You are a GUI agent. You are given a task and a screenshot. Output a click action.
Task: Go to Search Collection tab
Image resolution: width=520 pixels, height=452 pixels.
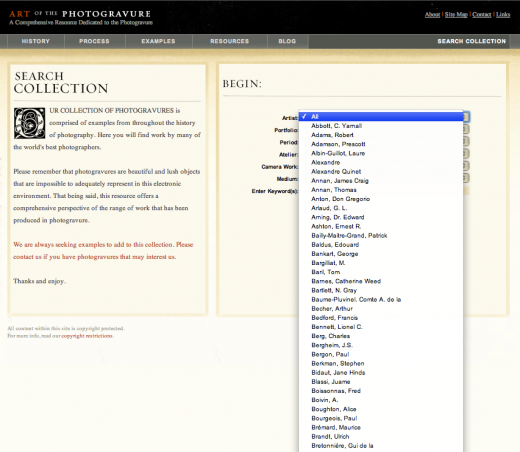pyautogui.click(x=472, y=41)
